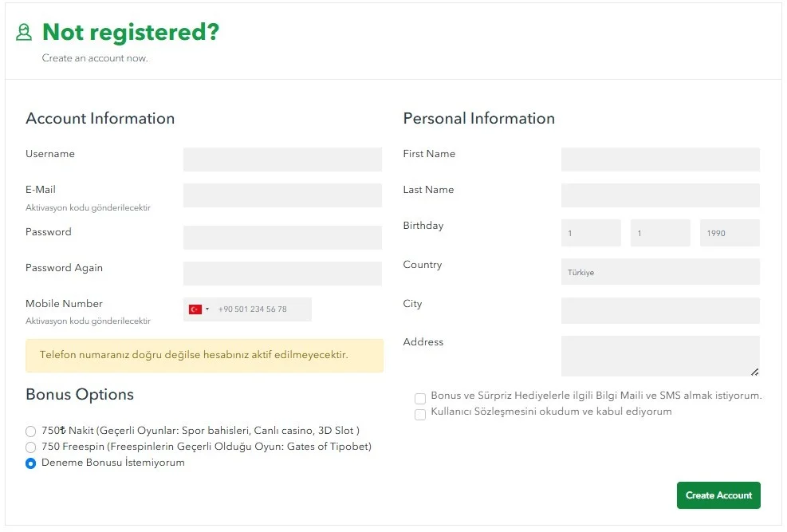Click inside the City input field
The image size is (787, 532).
click(x=660, y=311)
